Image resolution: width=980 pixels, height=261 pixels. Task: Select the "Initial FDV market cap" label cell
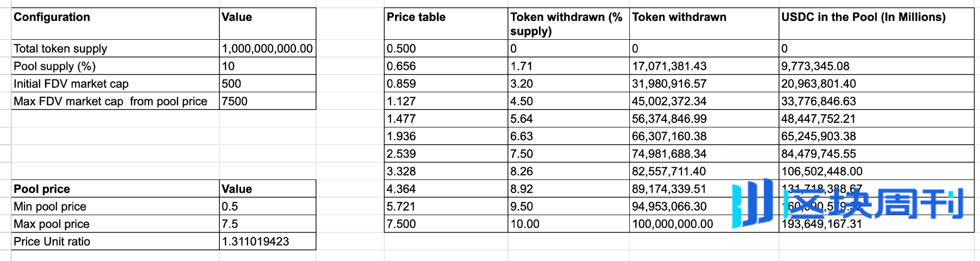point(115,84)
